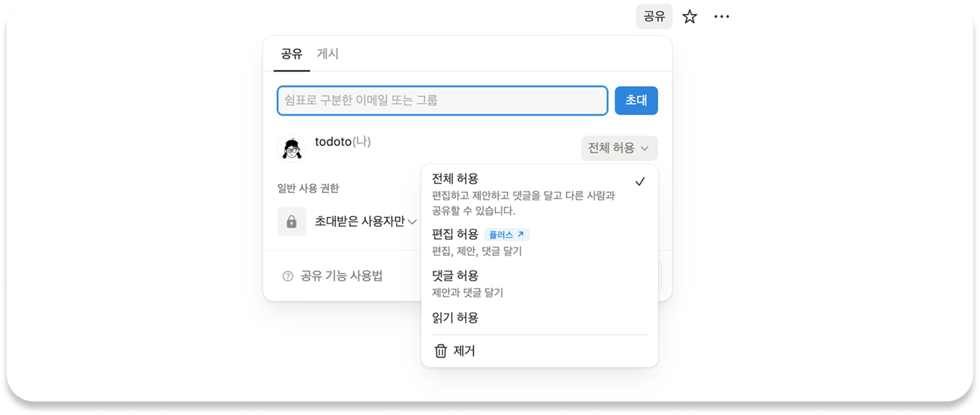Viewport: 980px width, 415px height.
Task: Click the todoto avatar image
Action: pos(292,148)
